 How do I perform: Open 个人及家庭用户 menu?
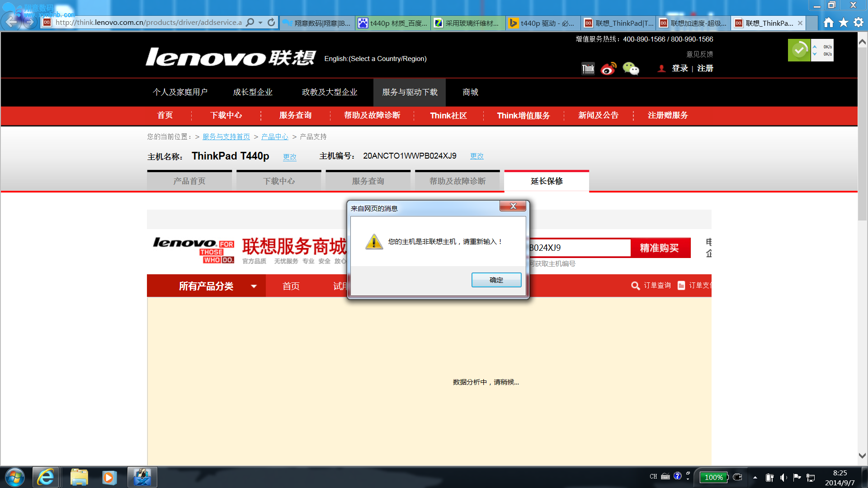click(180, 92)
